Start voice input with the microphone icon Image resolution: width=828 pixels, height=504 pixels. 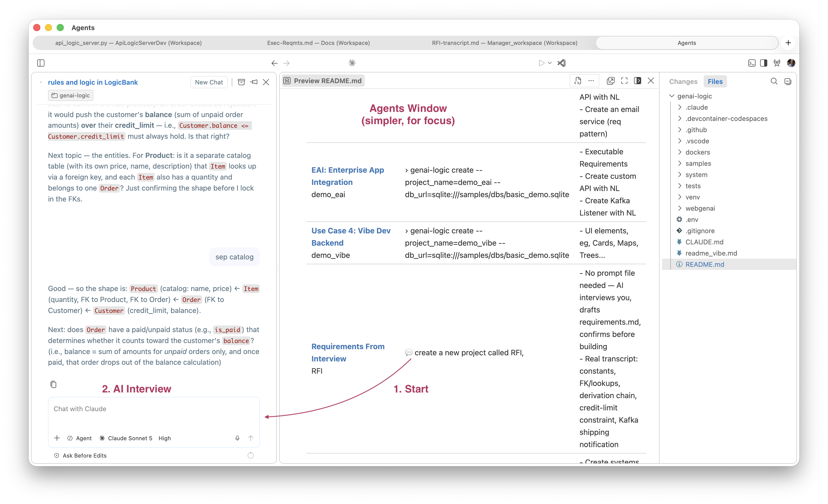237,438
